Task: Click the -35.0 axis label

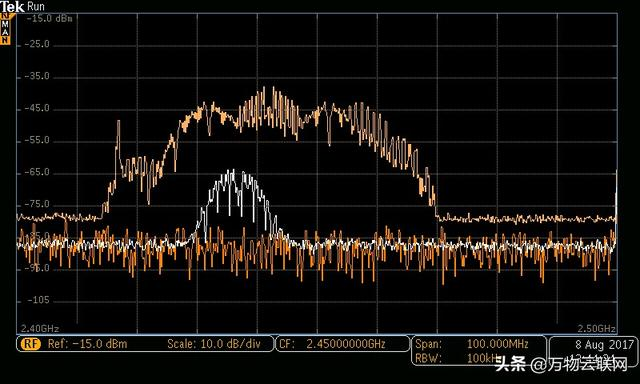Action: [37, 76]
